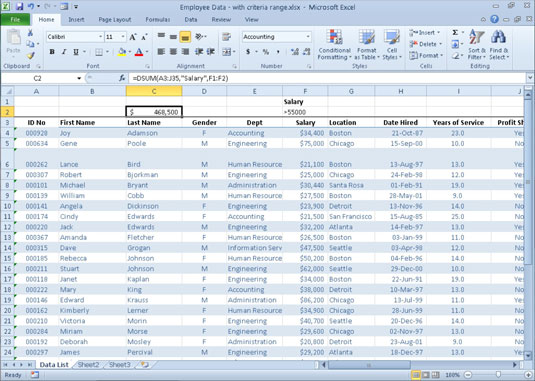Click the Clear eraser icon in Editing
Viewport: 535px width, 381px height.
pyautogui.click(x=455, y=55)
